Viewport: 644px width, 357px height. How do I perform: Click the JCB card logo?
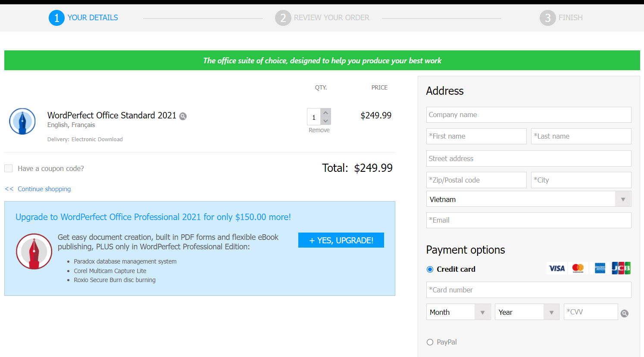click(x=621, y=268)
